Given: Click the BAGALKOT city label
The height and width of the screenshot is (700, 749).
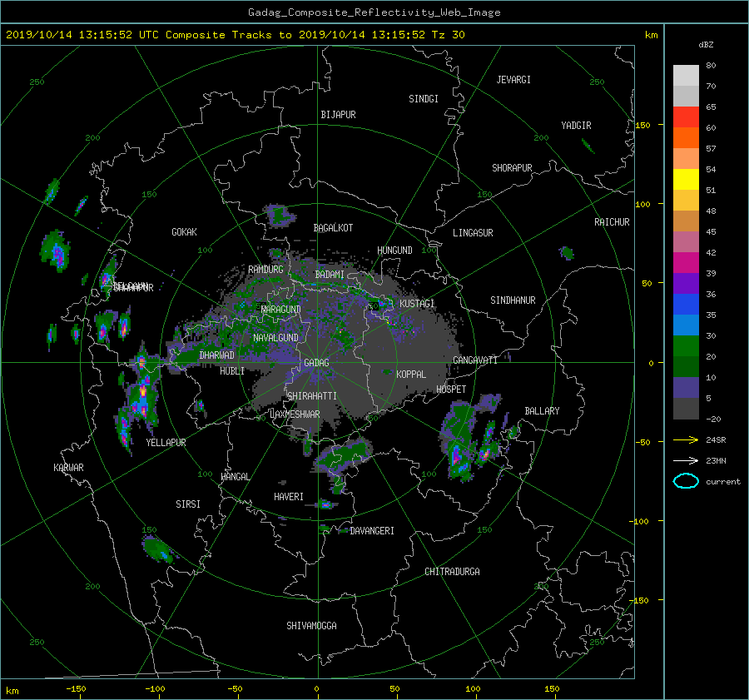Looking at the screenshot, I should click(333, 228).
